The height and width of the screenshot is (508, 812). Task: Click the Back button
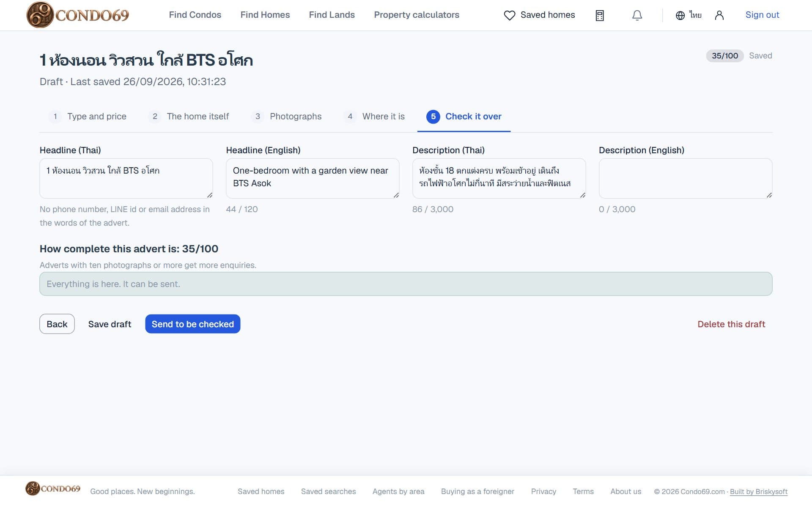[57, 324]
